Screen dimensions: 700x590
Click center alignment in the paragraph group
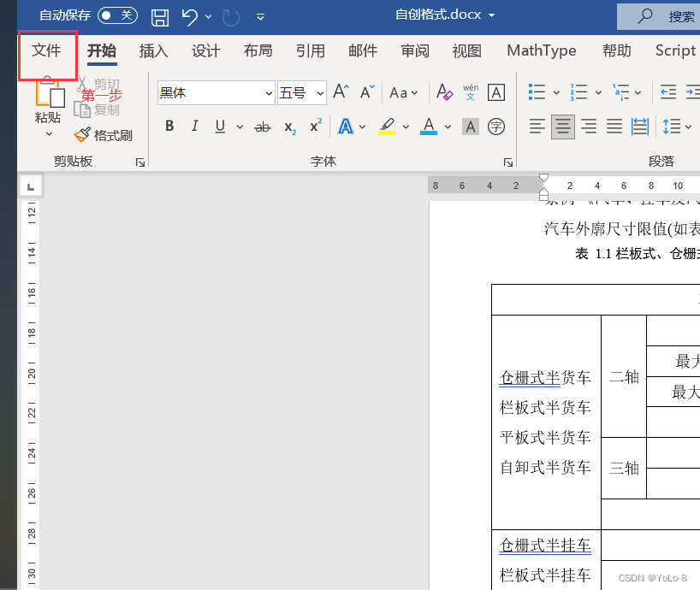562,126
